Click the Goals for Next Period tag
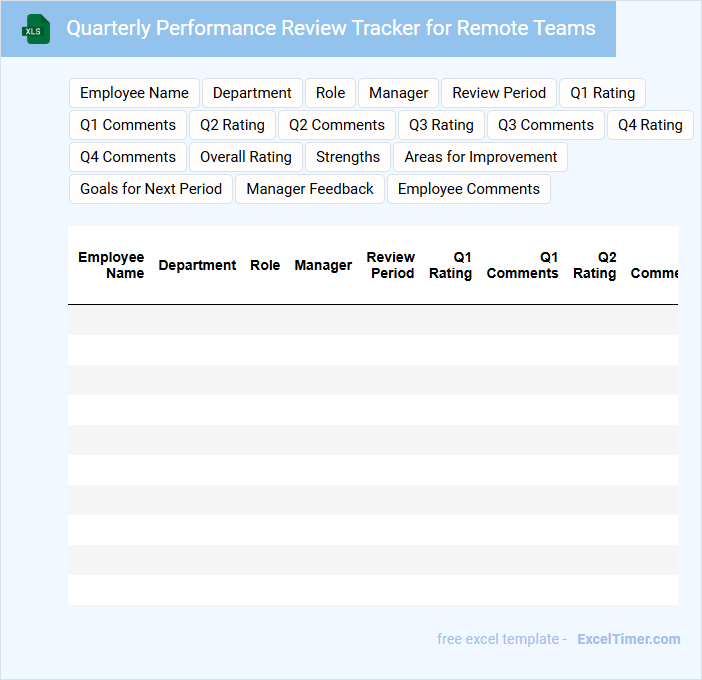This screenshot has width=702, height=680. point(151,189)
